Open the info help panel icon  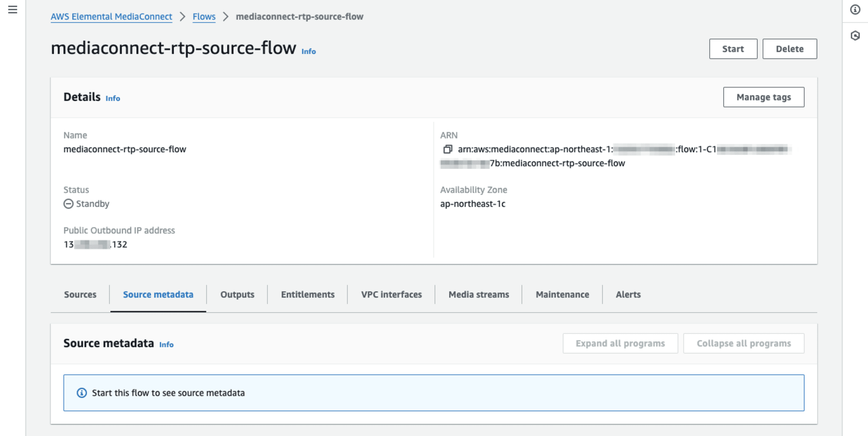tap(855, 10)
